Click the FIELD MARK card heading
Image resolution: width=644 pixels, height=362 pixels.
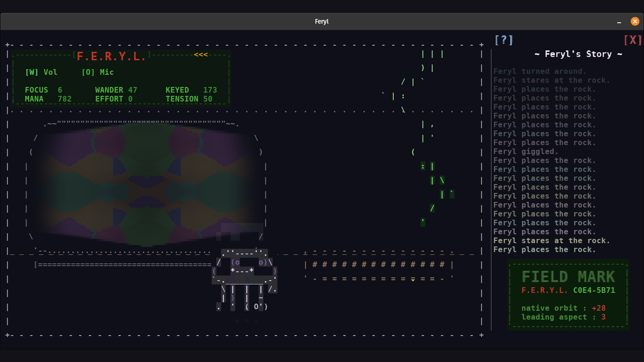[x=568, y=277]
